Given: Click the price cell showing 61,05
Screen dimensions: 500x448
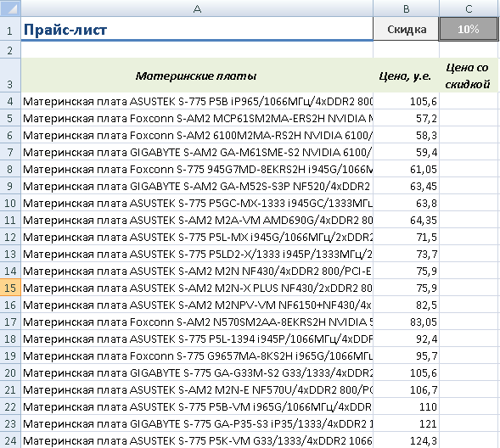Looking at the screenshot, I should pos(407,169).
